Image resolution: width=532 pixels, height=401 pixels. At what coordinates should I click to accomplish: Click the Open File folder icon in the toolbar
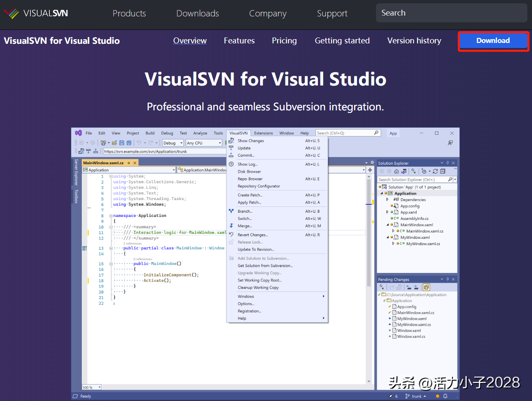pyautogui.click(x=114, y=143)
